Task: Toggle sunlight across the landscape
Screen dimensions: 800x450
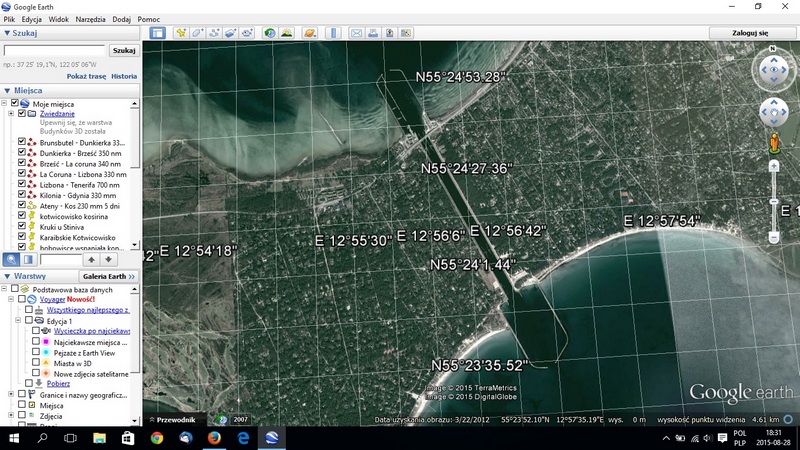Action: (287, 33)
